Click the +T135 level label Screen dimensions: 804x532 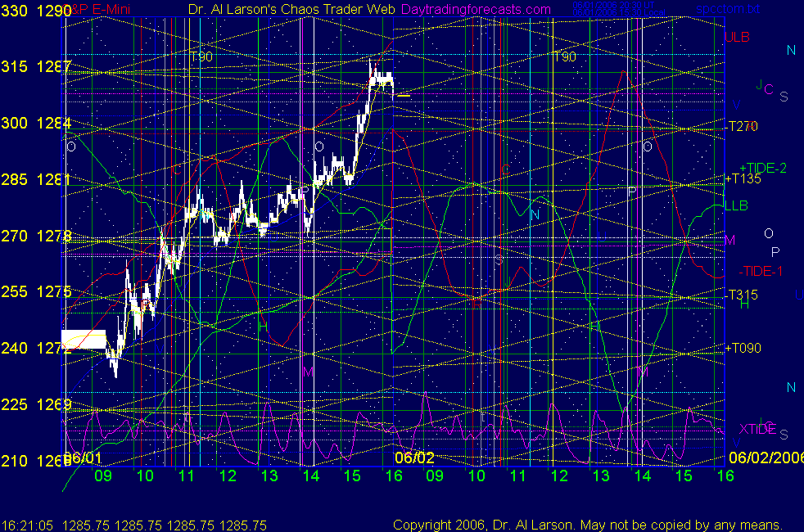click(743, 179)
